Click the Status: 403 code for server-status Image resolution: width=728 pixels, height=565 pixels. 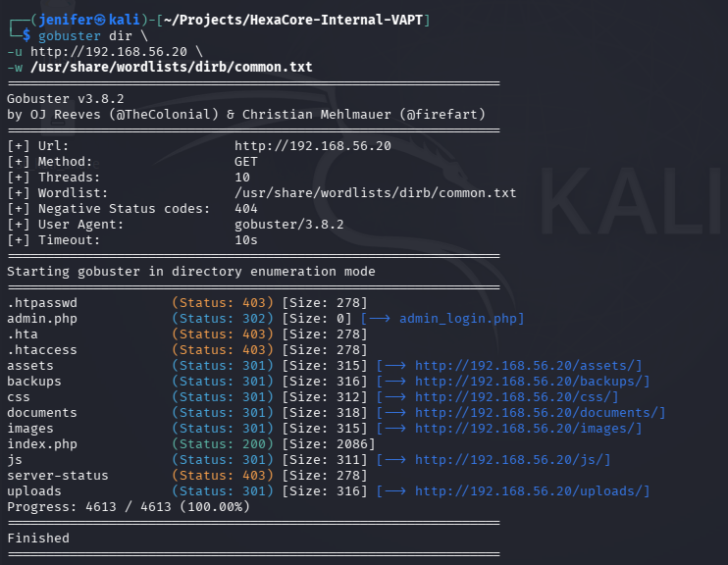point(223,476)
